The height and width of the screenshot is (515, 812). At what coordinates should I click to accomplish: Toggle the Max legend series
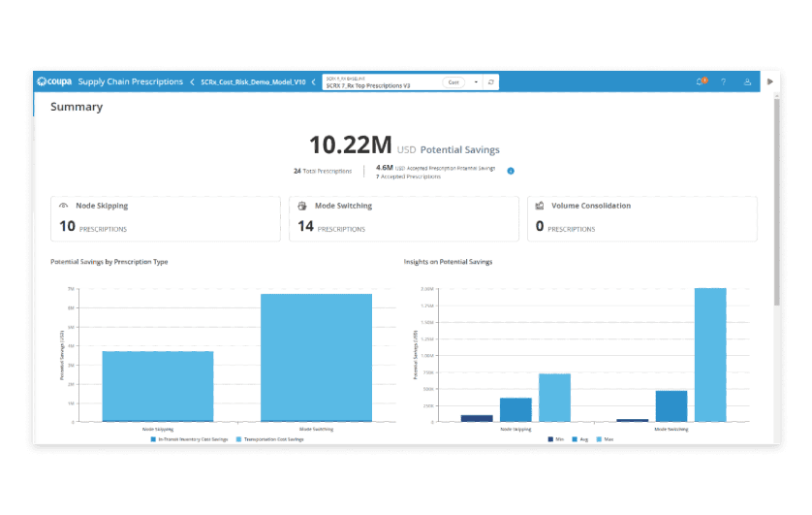[605, 439]
